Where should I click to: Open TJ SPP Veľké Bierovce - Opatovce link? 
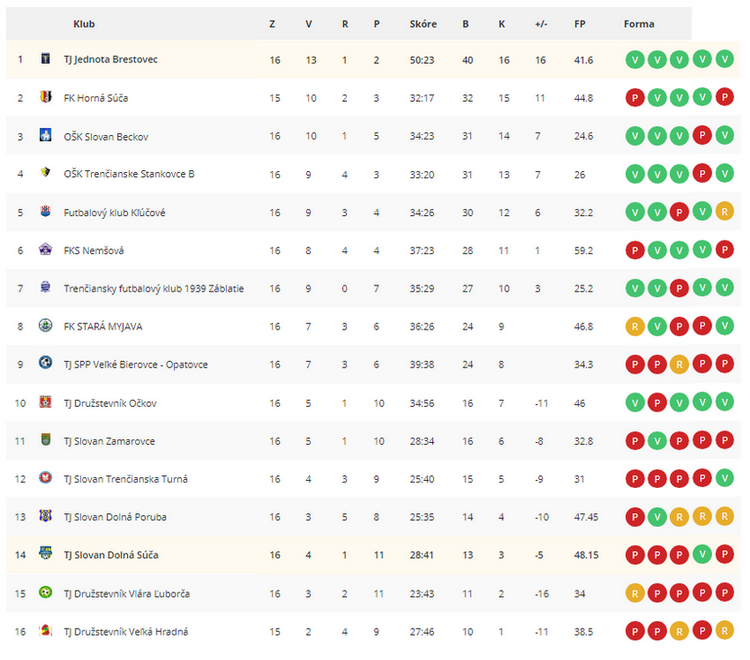point(135,364)
